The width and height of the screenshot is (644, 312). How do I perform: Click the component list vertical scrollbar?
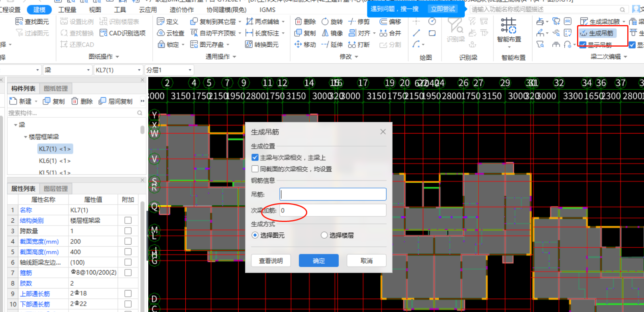(x=142, y=130)
